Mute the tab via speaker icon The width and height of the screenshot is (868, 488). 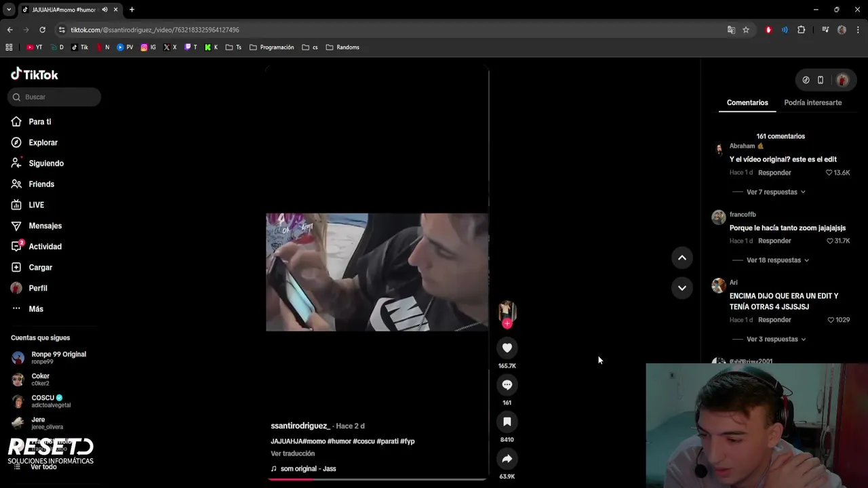pos(104,9)
